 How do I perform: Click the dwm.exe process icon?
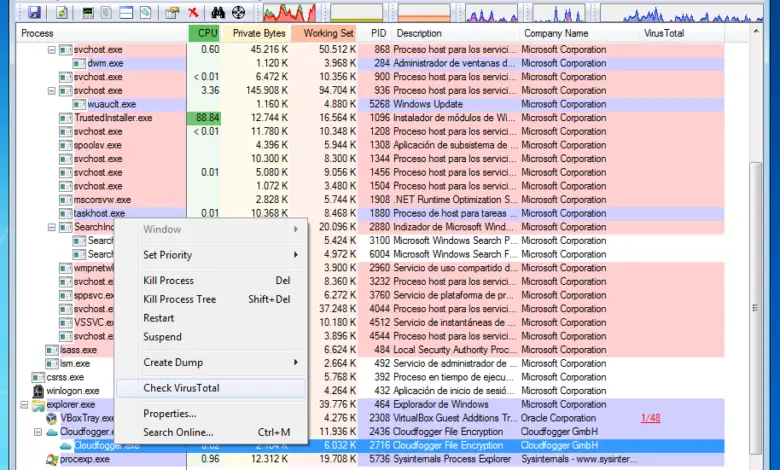tap(79, 63)
